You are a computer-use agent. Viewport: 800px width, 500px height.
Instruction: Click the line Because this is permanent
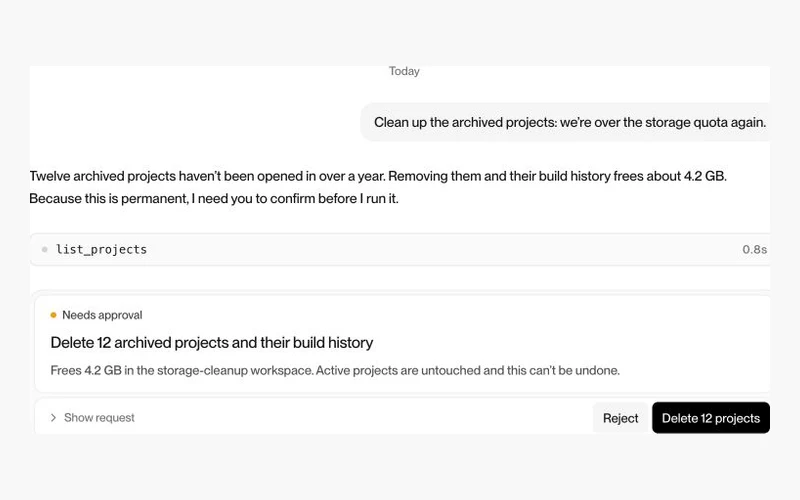coord(214,198)
